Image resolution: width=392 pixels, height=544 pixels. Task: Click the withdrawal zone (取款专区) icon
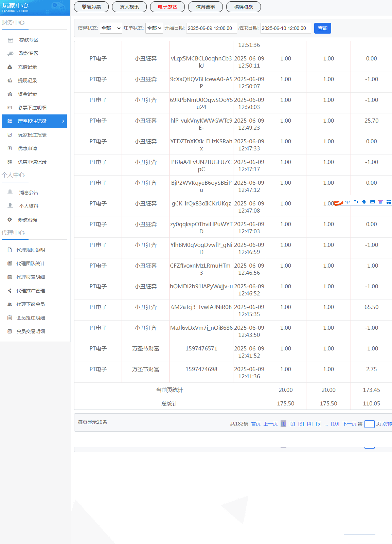pyautogui.click(x=11, y=54)
